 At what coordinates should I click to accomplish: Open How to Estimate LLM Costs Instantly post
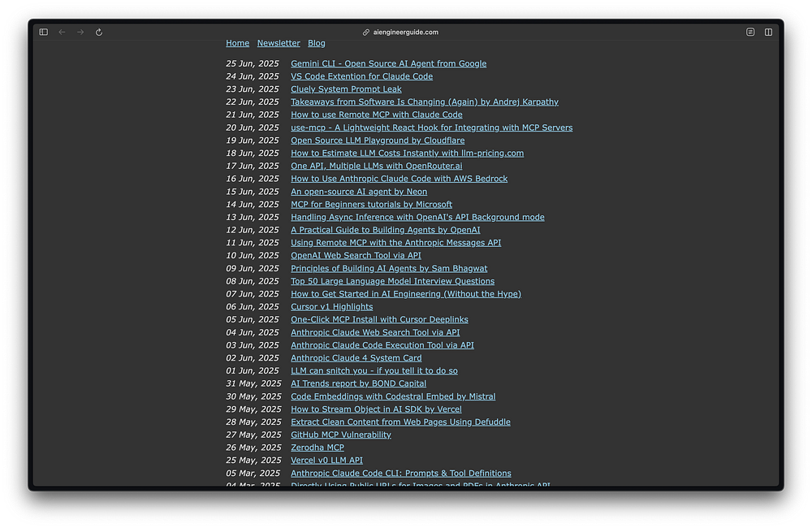(x=407, y=154)
